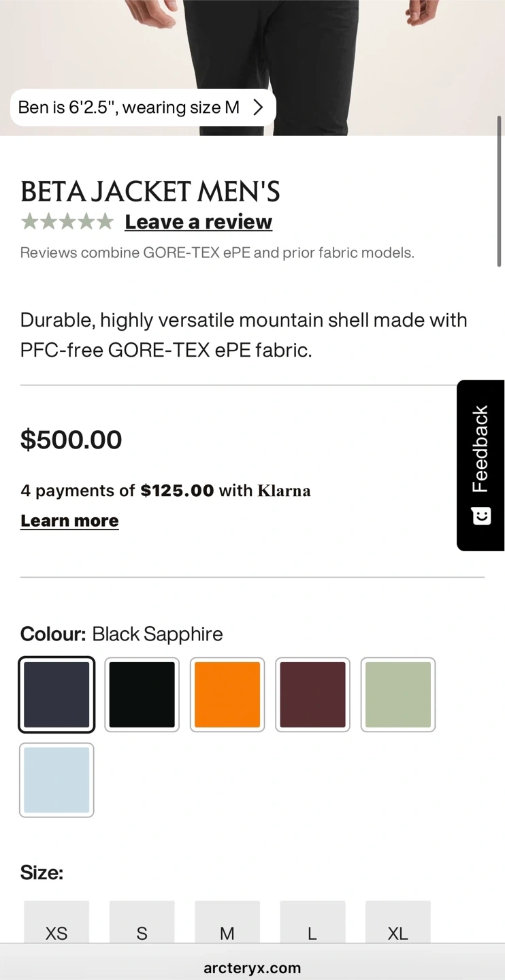Click the Feedback smiley icon
505x980 pixels.
[481, 516]
